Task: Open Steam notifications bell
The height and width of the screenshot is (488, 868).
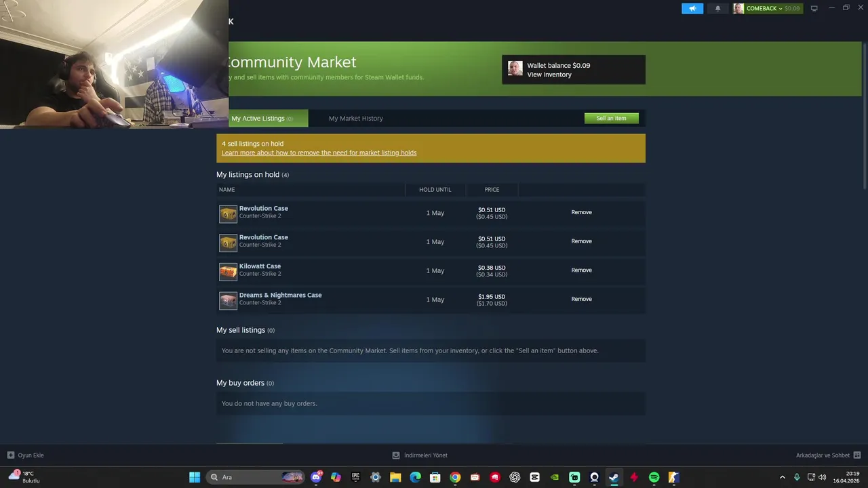Action: pyautogui.click(x=717, y=9)
